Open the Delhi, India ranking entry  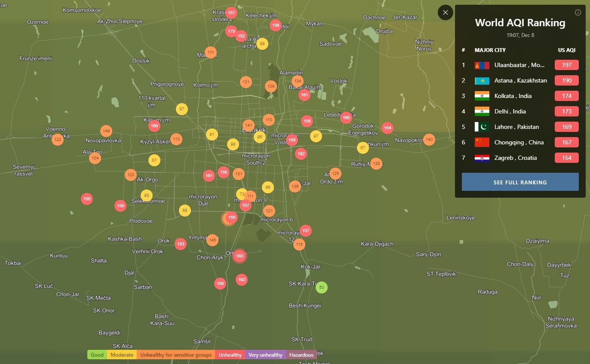click(x=510, y=111)
